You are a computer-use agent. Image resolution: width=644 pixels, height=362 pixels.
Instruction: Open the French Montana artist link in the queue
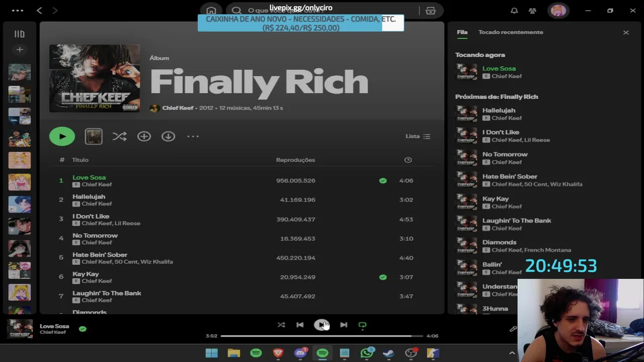click(547, 250)
